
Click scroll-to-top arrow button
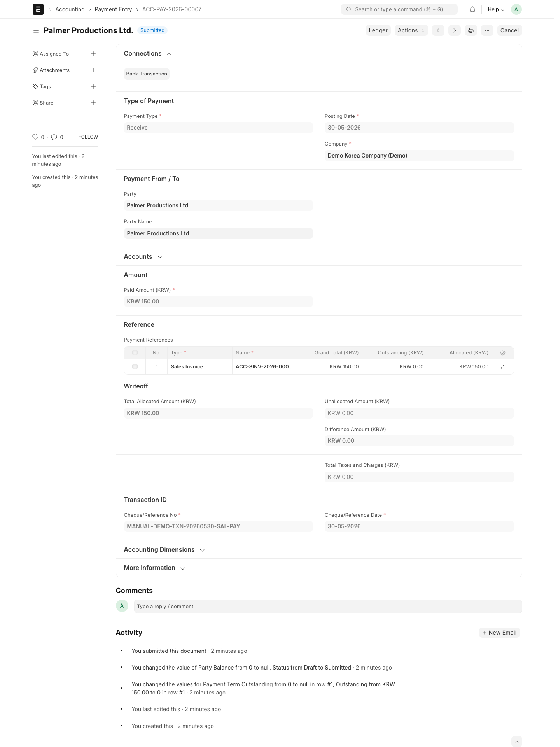point(516,742)
